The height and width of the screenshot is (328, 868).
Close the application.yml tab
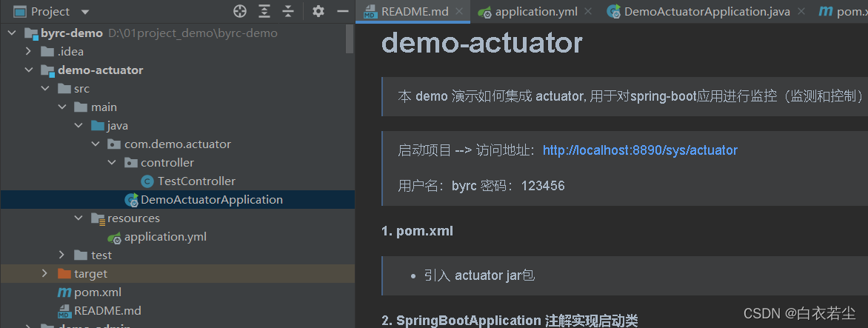click(x=588, y=11)
